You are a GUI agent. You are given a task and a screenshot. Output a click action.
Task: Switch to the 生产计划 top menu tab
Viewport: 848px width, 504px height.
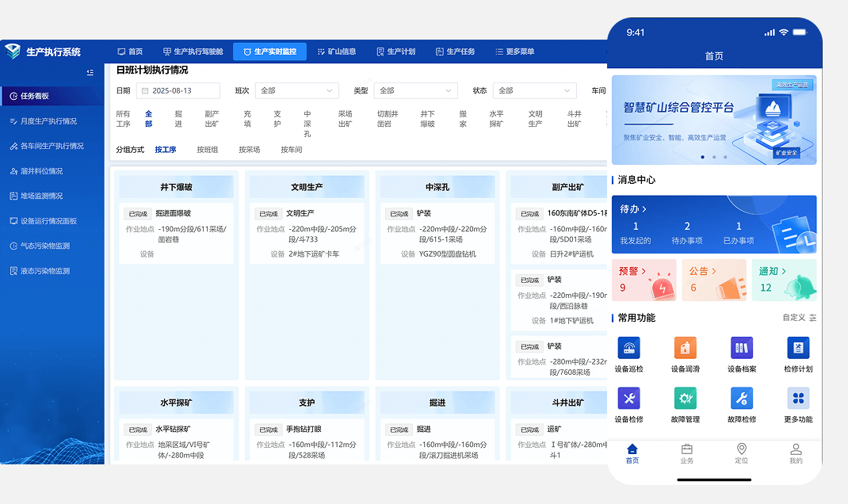pos(396,52)
